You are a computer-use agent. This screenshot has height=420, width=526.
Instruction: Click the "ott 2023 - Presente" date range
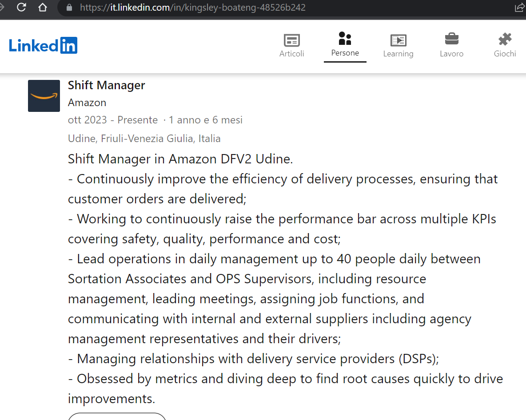click(113, 120)
